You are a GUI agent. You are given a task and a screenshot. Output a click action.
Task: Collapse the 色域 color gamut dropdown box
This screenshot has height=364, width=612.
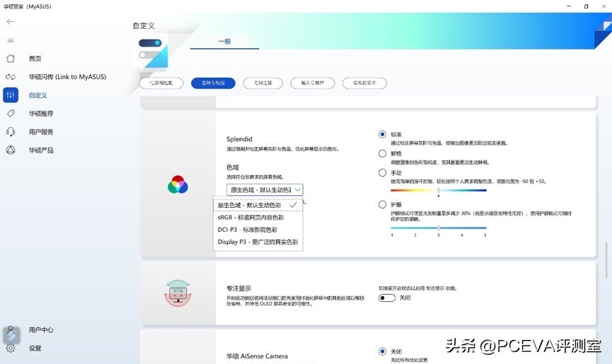coord(265,190)
